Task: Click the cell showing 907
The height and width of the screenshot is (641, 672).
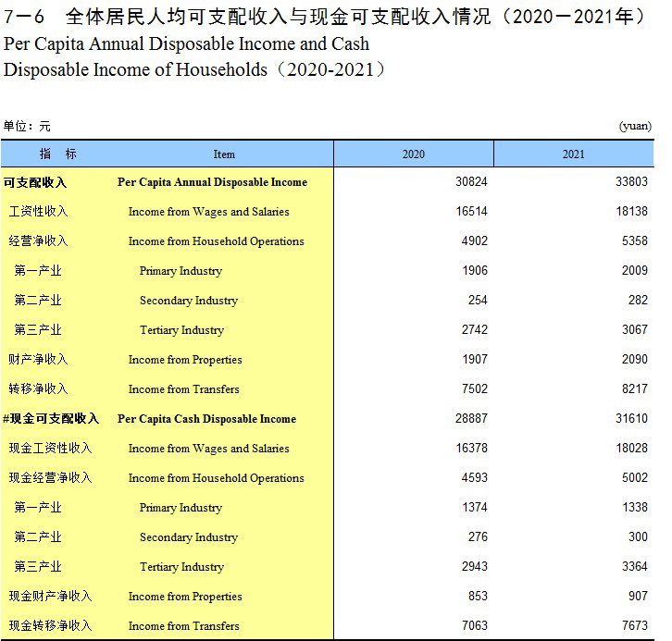Action: click(x=638, y=596)
